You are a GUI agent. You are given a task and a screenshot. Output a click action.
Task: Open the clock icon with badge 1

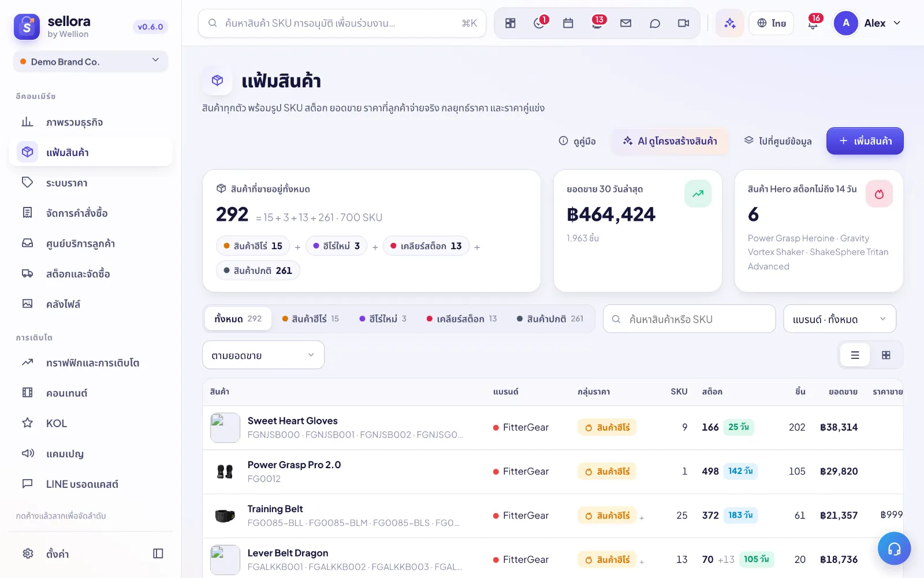[540, 23]
